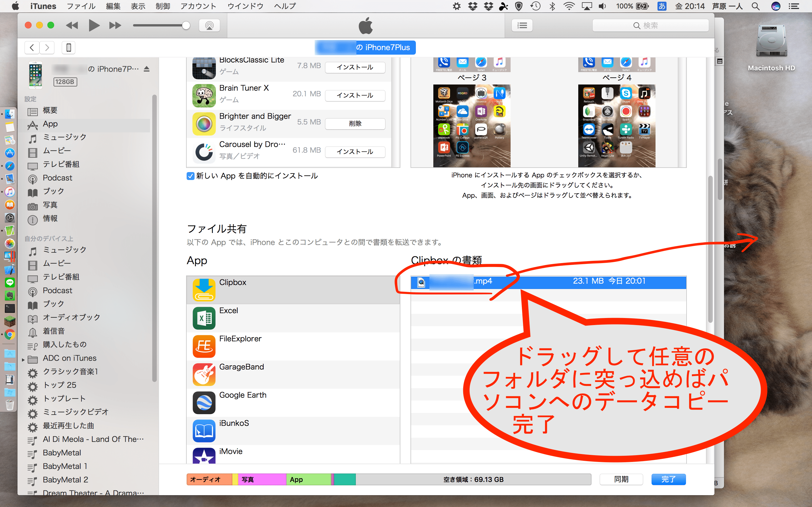Eject the iPhone7Plus device
This screenshot has height=507, width=812.
tap(147, 69)
